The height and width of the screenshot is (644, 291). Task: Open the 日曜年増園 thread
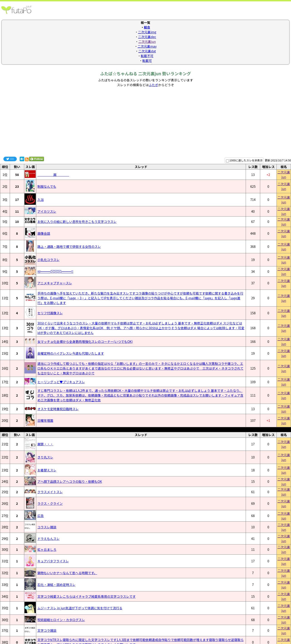[x=45, y=420]
